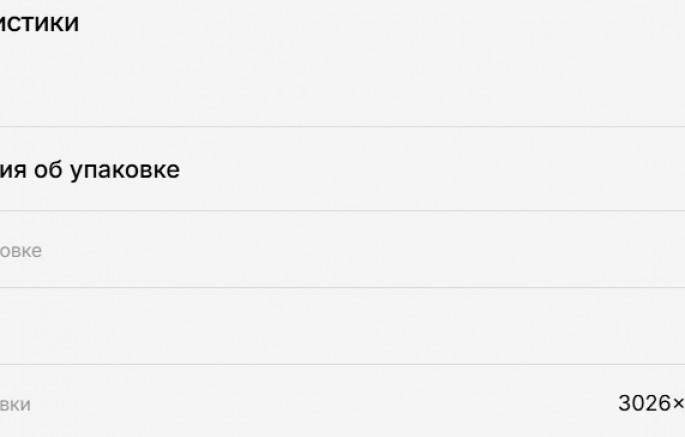Click the "×" sign after 3026

tap(678, 404)
